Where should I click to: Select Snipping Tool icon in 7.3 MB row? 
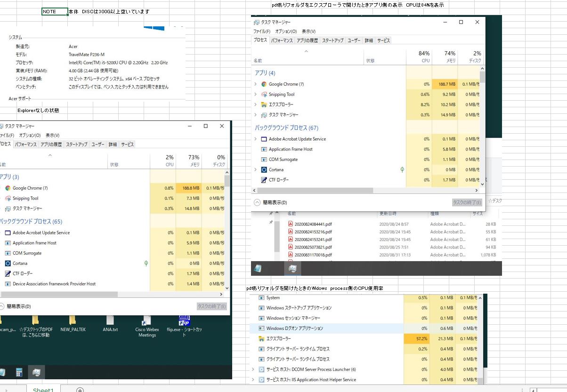pos(8,199)
